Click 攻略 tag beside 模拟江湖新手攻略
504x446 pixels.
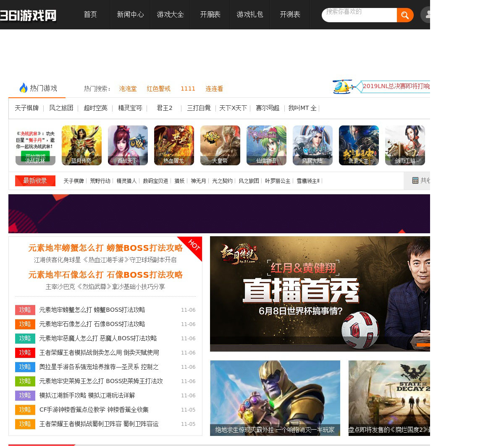coord(25,395)
